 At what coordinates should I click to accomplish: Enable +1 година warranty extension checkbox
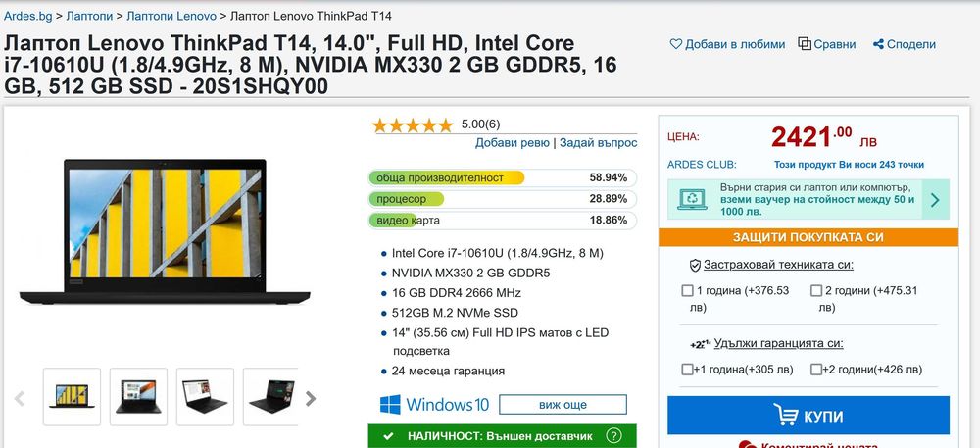pyautogui.click(x=687, y=370)
